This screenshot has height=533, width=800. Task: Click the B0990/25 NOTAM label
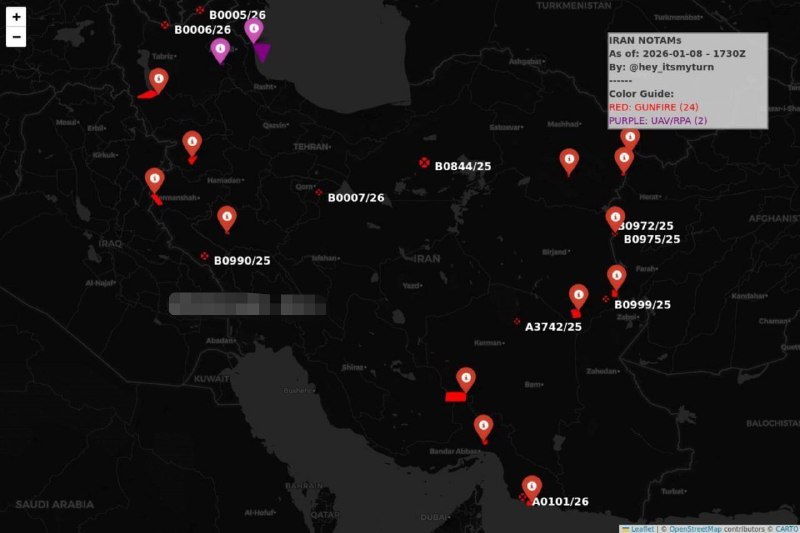tap(242, 261)
